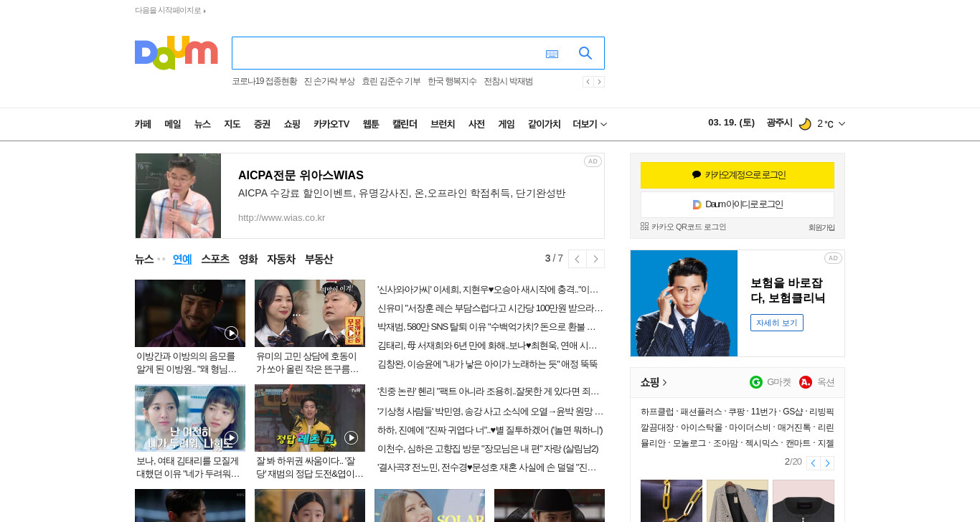980x522 pixels.
Task: Open the 증권 menu item
Action: coord(262,124)
